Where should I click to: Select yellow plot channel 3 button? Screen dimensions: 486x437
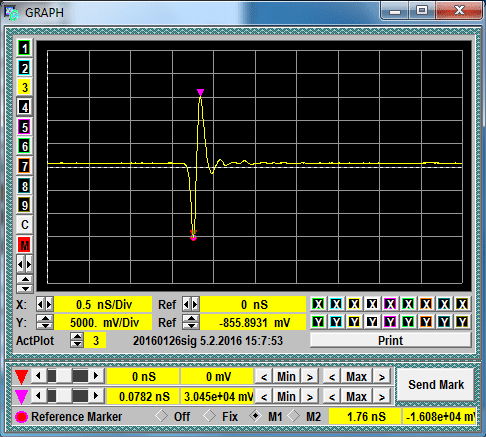point(24,88)
